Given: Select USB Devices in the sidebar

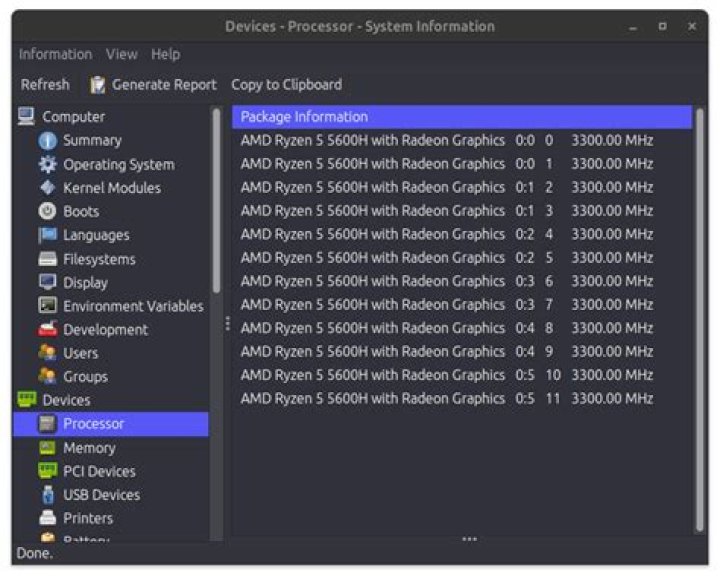Looking at the screenshot, I should [x=101, y=495].
